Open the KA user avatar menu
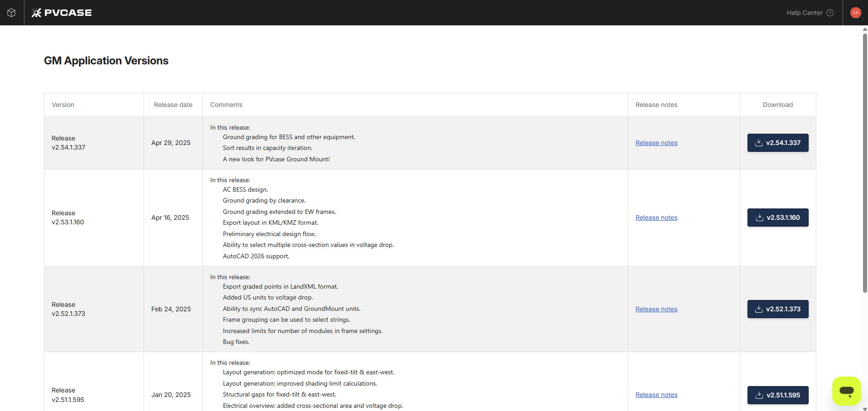The height and width of the screenshot is (411, 868). click(x=855, y=13)
